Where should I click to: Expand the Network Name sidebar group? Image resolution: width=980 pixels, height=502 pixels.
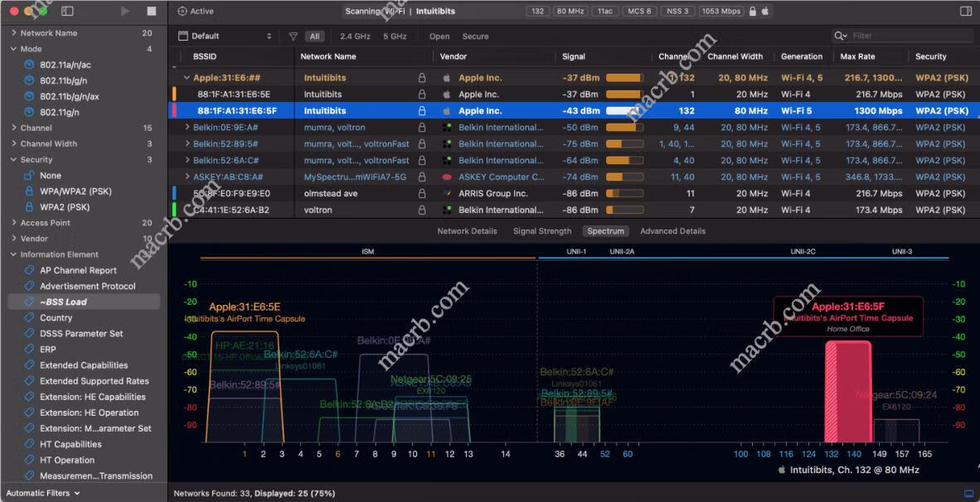coord(14,32)
